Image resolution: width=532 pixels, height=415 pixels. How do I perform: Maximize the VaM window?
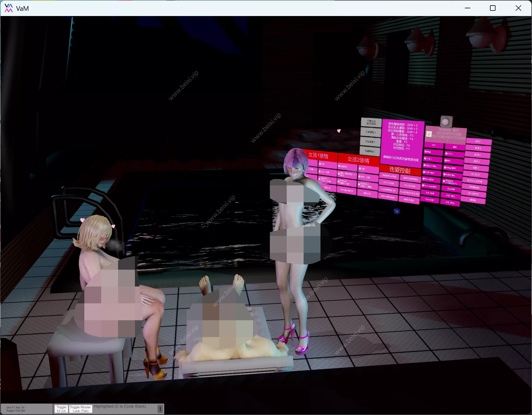(492, 8)
